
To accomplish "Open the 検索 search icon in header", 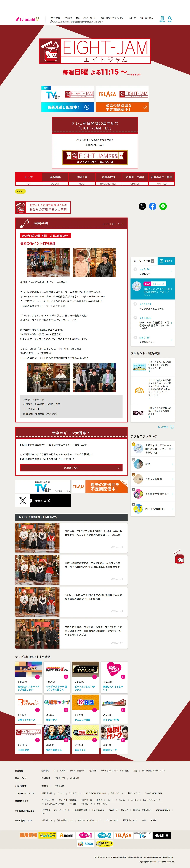I will pos(170,19).
